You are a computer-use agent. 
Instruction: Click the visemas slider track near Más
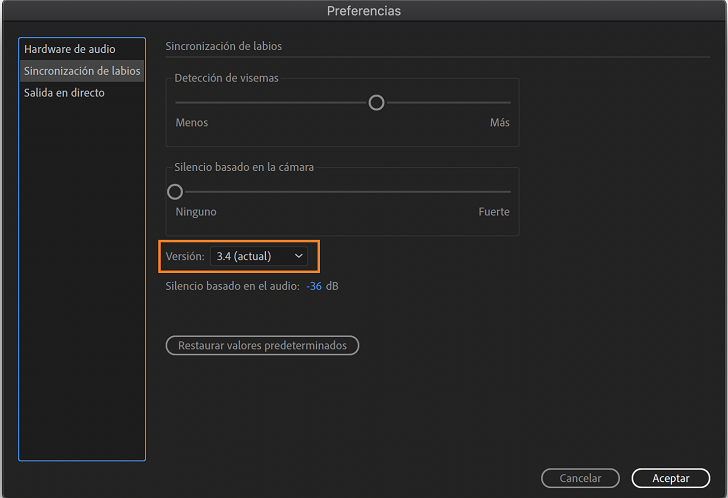[x=495, y=102]
